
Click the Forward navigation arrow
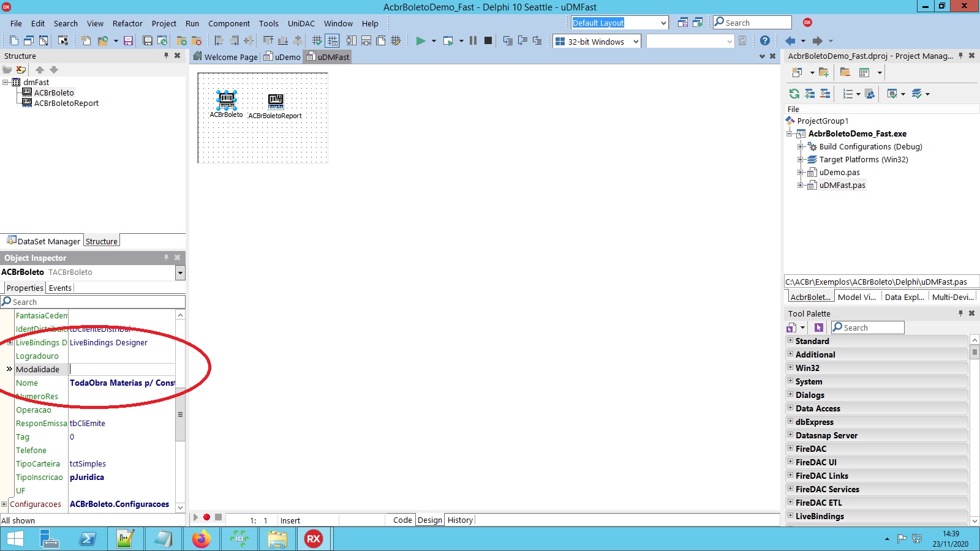point(817,41)
